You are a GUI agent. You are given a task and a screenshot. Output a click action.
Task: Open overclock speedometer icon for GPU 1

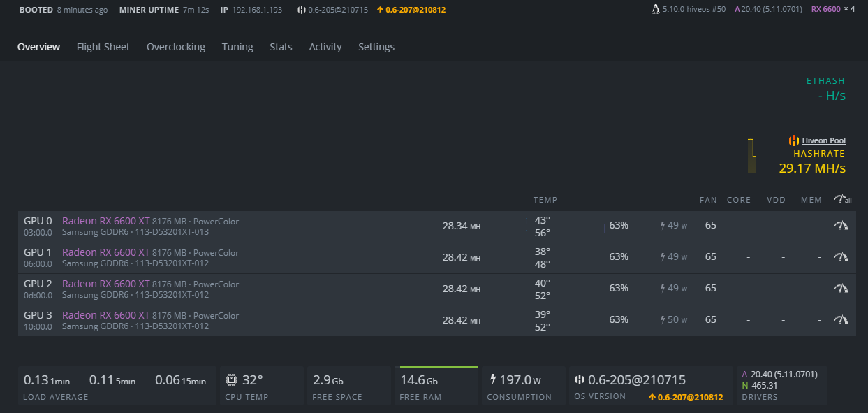pyautogui.click(x=841, y=257)
